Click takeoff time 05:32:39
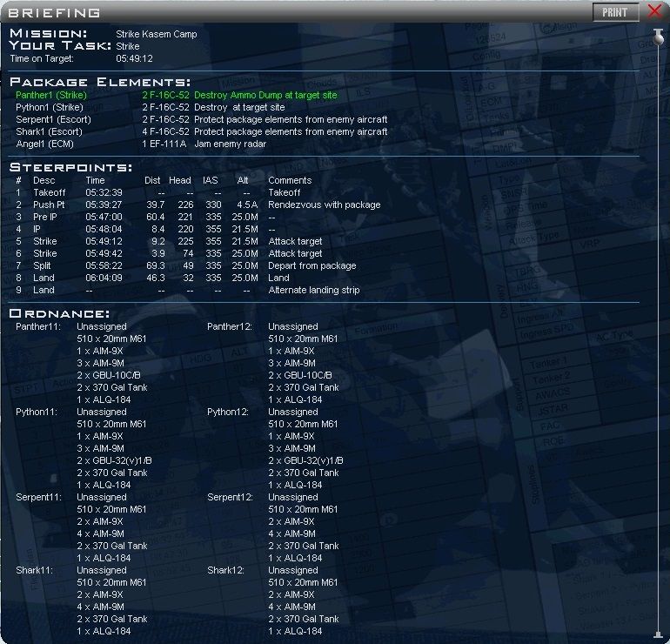Image resolution: width=670 pixels, height=644 pixels. coord(104,192)
